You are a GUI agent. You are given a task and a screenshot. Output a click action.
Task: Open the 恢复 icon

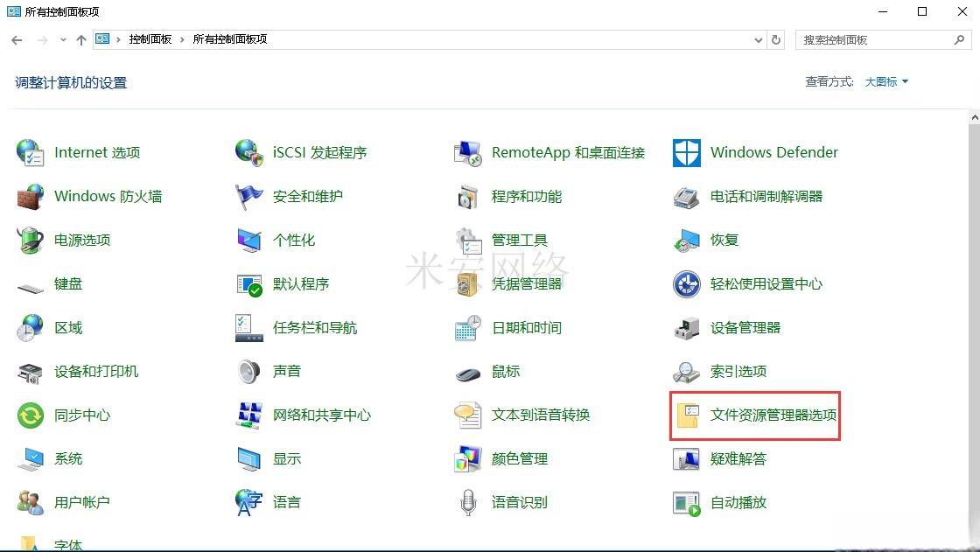tap(686, 240)
